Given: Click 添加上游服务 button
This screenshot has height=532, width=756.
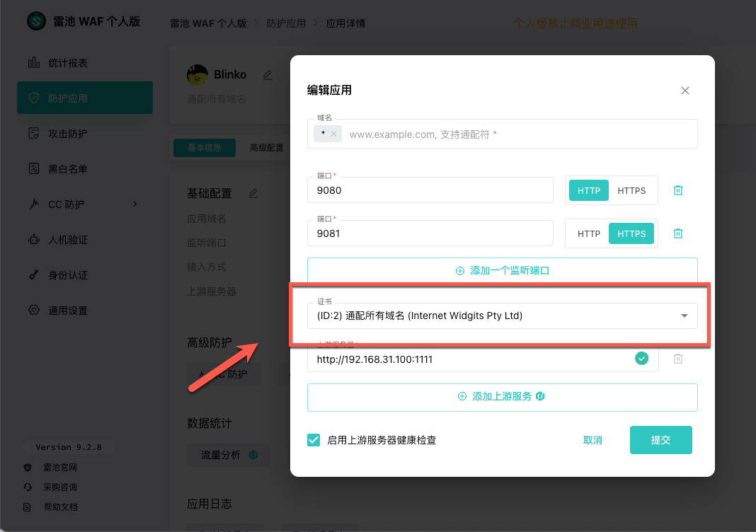Looking at the screenshot, I should [503, 397].
